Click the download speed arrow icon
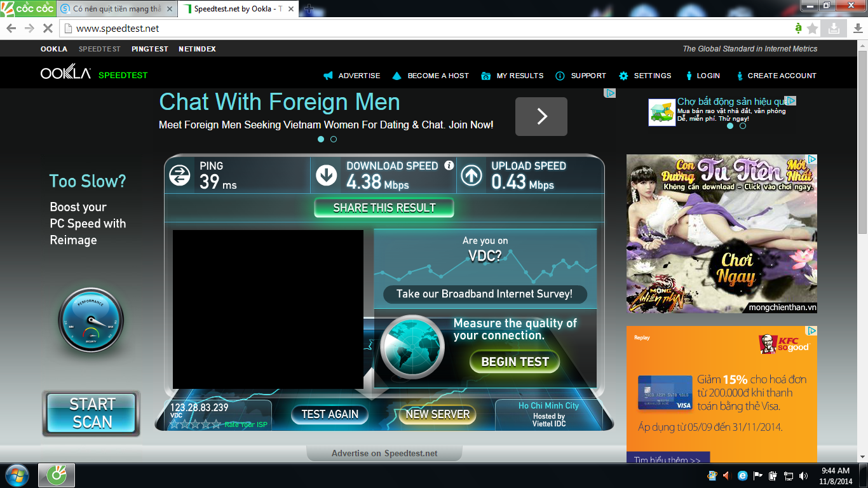Viewport: 868px width, 488px height. coord(327,175)
